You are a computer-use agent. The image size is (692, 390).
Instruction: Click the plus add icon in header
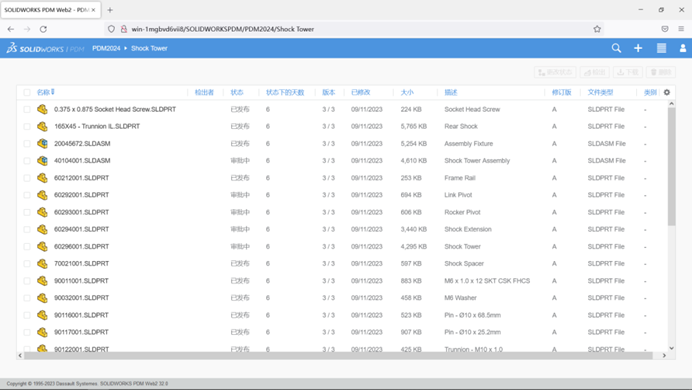click(638, 48)
